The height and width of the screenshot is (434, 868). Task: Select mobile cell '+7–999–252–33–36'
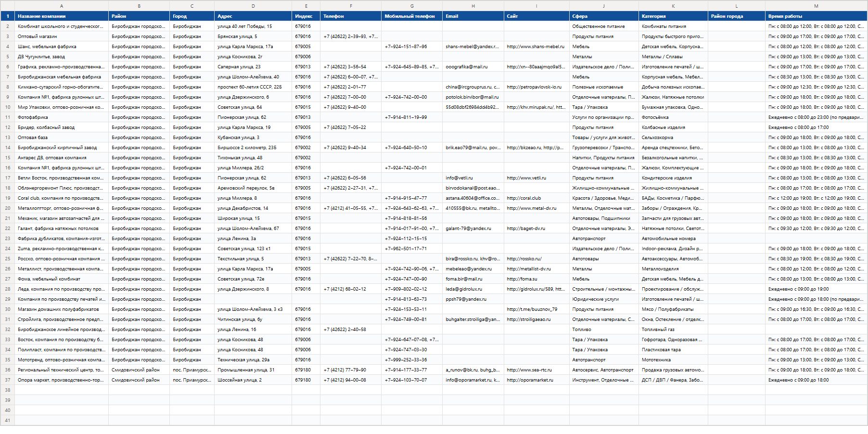coord(412,360)
